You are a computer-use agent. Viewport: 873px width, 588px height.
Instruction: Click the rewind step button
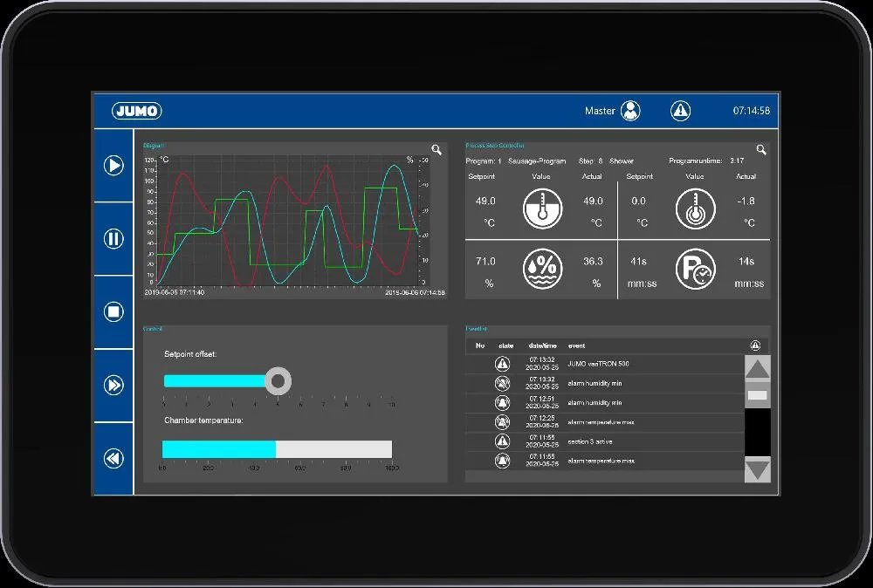113,458
